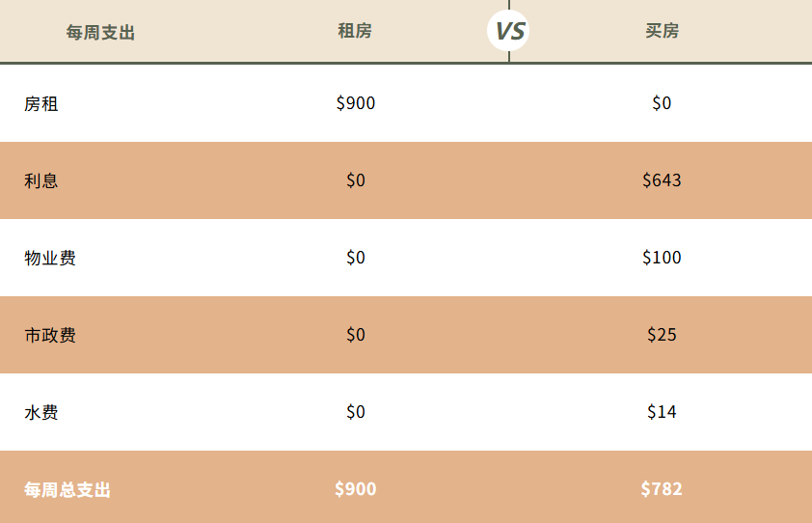Click the $782 weekly total for 买房
The height and width of the screenshot is (523, 812).
662,489
